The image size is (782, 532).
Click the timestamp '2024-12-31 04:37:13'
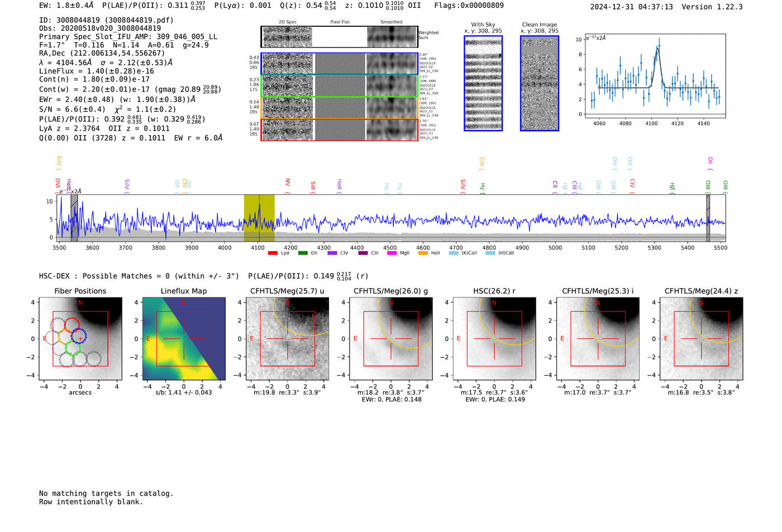tap(631, 7)
